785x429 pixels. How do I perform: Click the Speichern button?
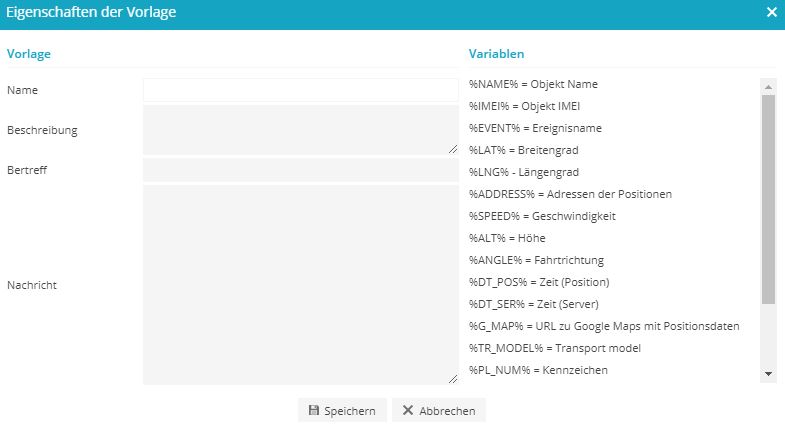342,410
